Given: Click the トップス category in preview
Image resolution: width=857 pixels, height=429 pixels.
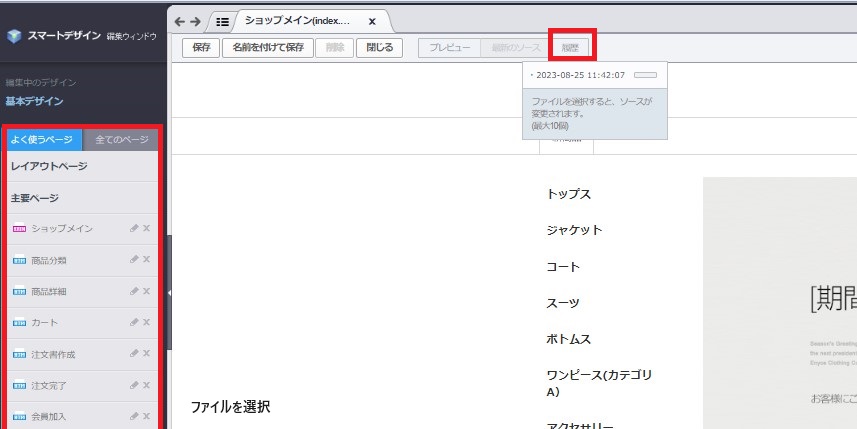Looking at the screenshot, I should coord(568,194).
